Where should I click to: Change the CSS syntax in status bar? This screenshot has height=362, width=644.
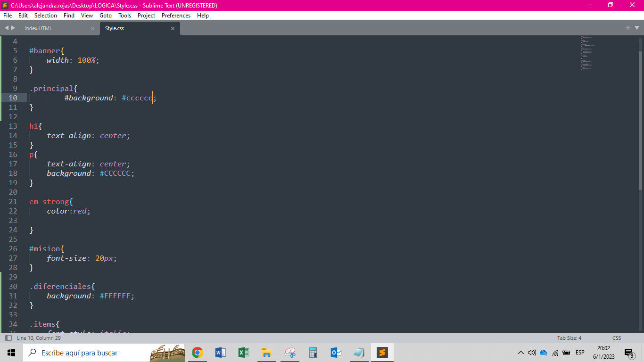(617, 338)
